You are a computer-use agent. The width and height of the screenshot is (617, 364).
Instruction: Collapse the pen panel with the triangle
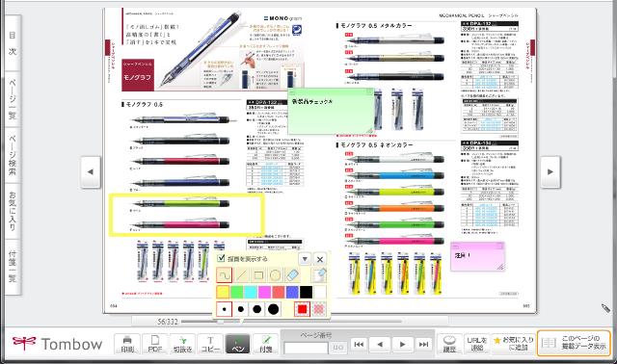click(x=305, y=259)
